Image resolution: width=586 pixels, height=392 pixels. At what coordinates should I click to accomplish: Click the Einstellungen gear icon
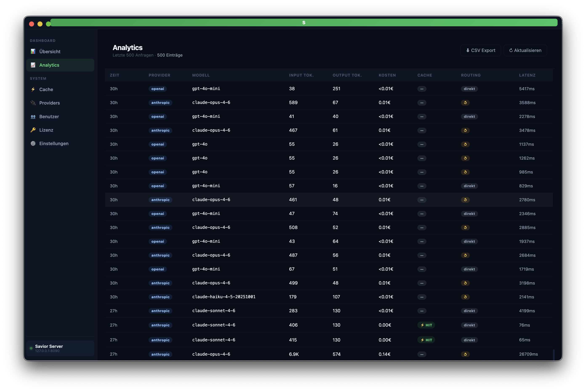click(x=33, y=143)
